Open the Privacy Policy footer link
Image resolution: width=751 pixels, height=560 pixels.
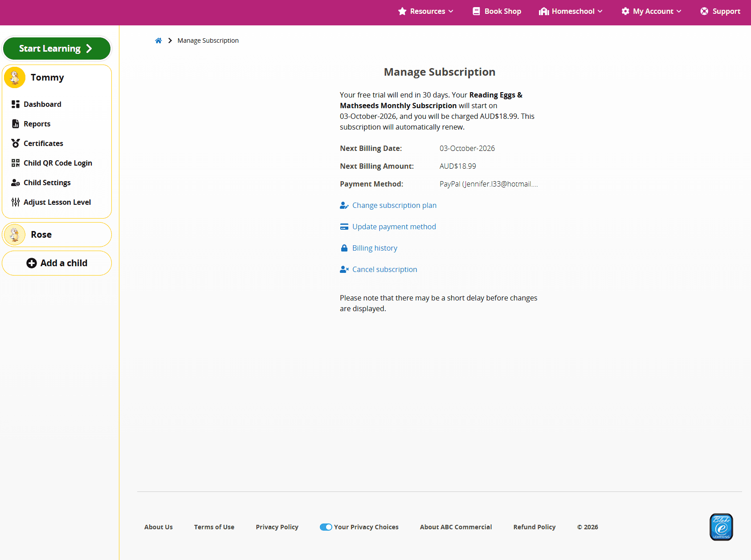(x=277, y=527)
